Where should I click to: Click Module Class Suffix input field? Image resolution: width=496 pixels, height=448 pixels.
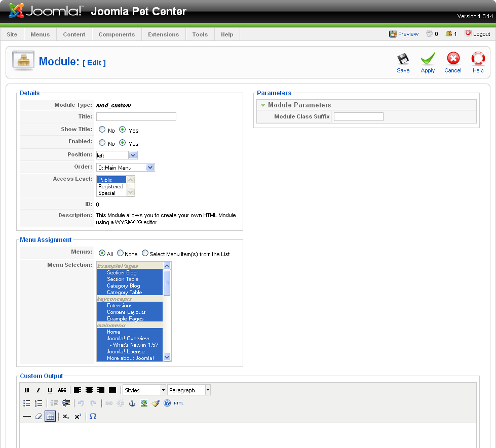click(x=358, y=116)
